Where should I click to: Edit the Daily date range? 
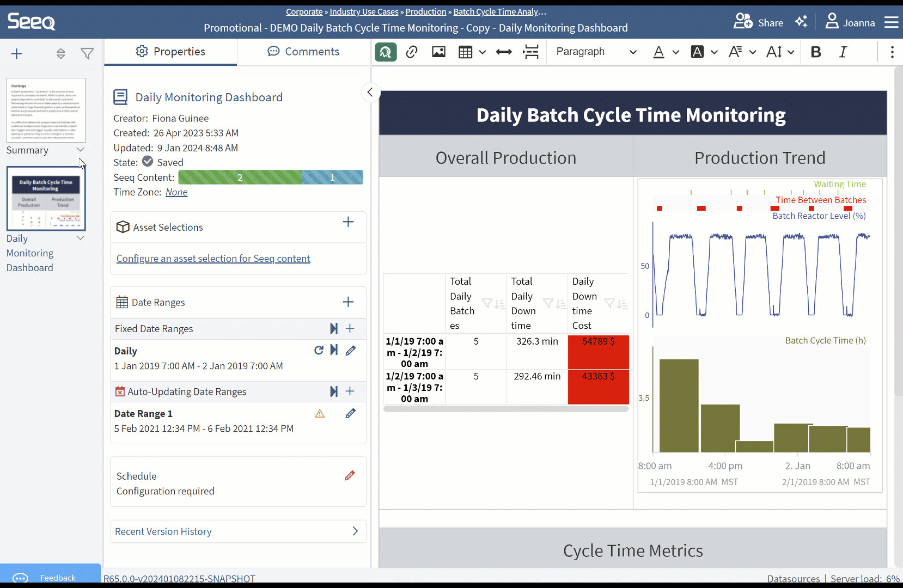point(351,350)
